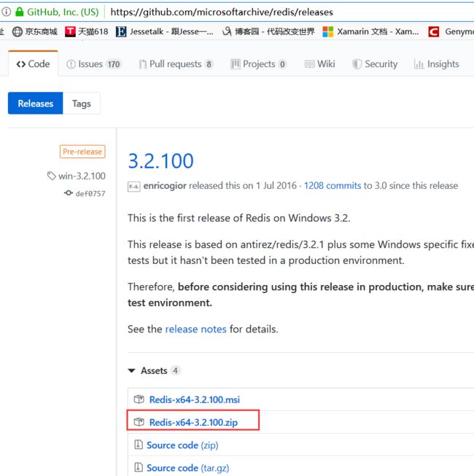This screenshot has height=476, width=474.
Task: Click the Code brackets icon
Action: [21, 64]
